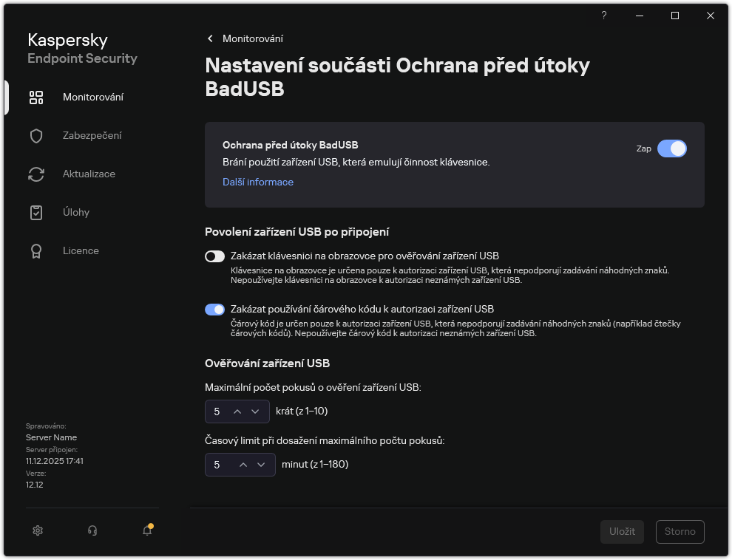Turn off barcode authorization ban toggle
This screenshot has width=732, height=560.
click(214, 309)
